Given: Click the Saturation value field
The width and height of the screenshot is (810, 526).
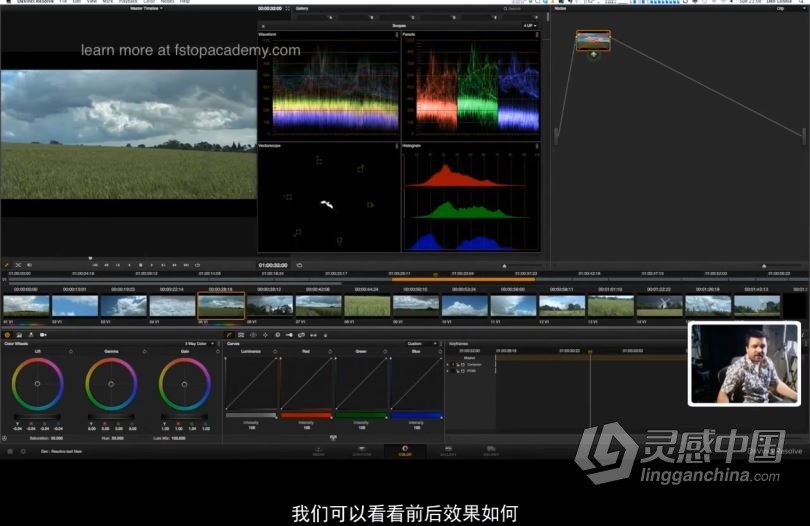Looking at the screenshot, I should tap(57, 438).
